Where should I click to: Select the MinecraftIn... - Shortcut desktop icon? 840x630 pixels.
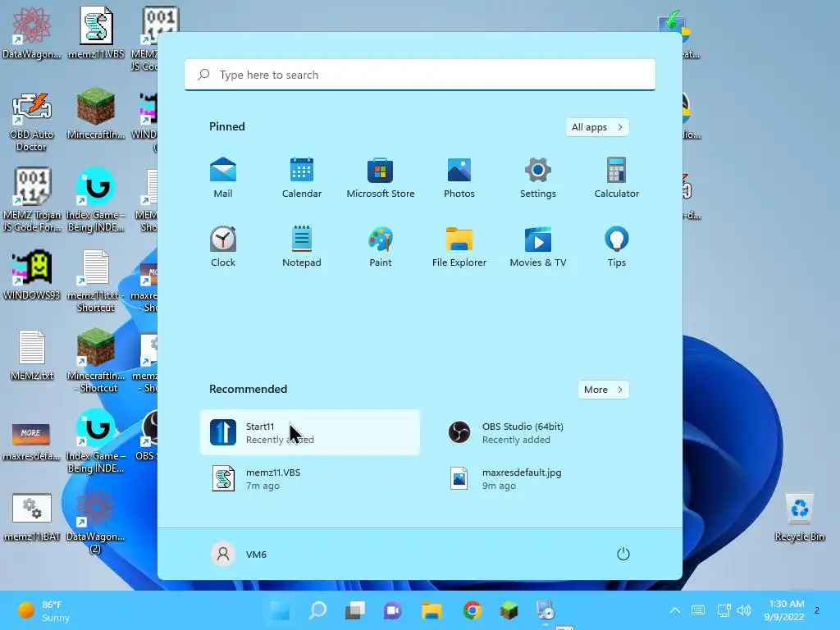96,361
